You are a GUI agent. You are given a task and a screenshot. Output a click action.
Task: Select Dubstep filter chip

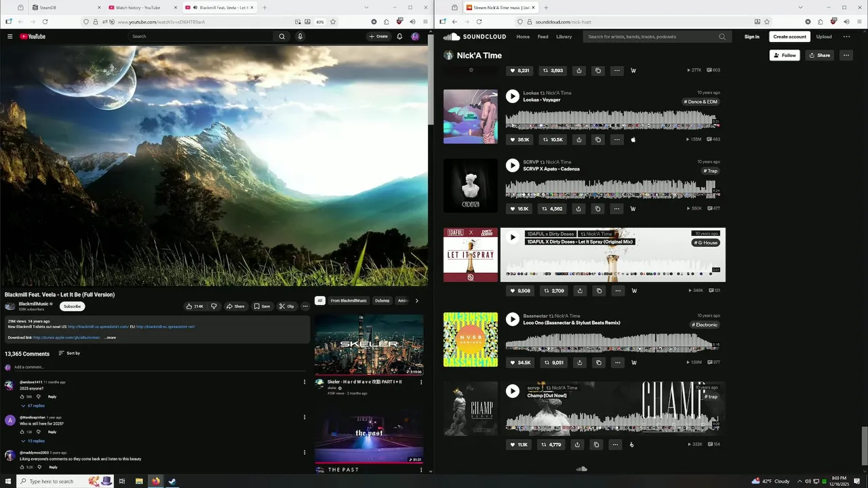coord(382,300)
